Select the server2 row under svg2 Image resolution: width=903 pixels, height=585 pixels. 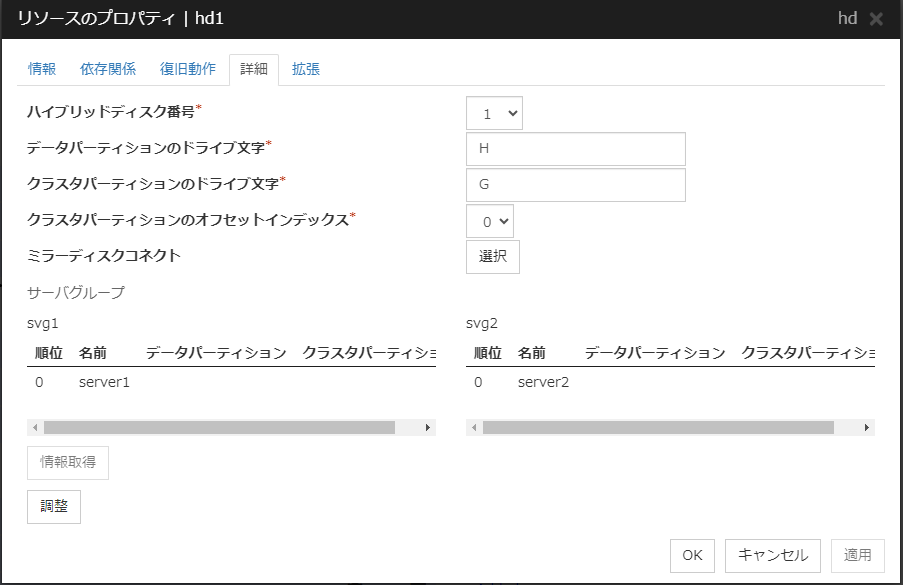543,382
